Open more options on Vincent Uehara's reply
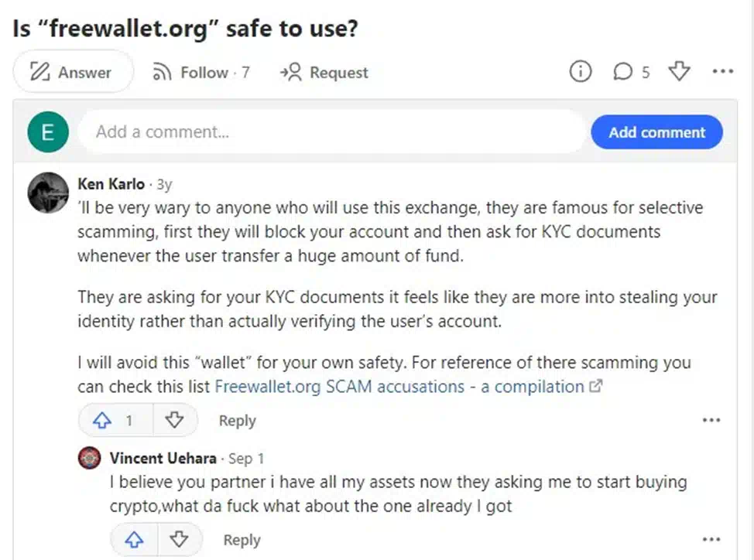Screen dimensions: 754x560 pos(711,539)
